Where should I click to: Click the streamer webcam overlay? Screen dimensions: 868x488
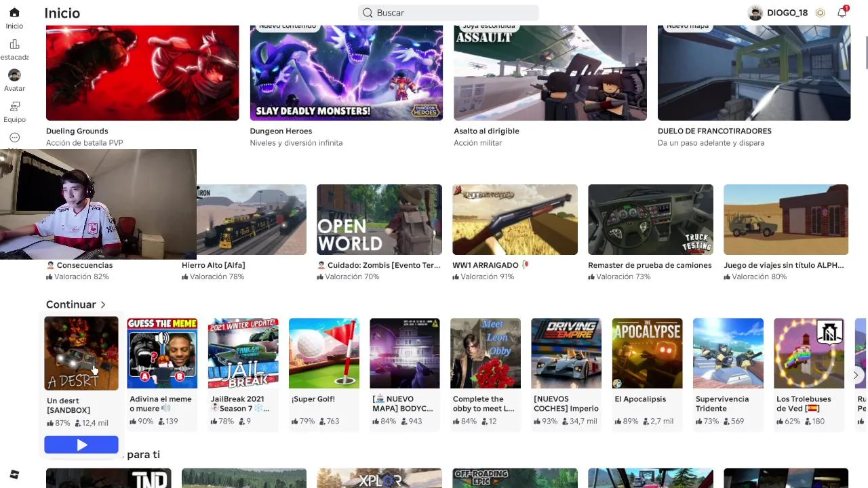[98, 204]
